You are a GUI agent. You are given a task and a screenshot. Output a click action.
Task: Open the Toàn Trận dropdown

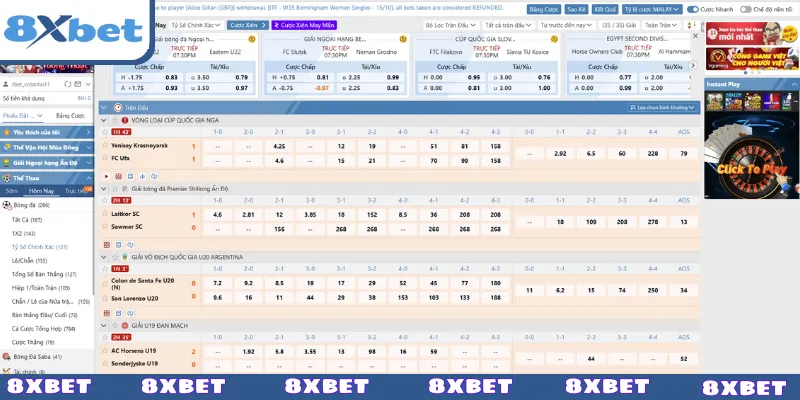pos(662,25)
